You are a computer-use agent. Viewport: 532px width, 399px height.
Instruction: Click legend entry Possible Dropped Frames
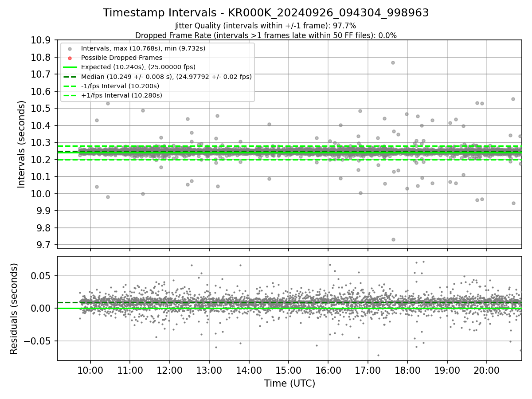(x=121, y=58)
